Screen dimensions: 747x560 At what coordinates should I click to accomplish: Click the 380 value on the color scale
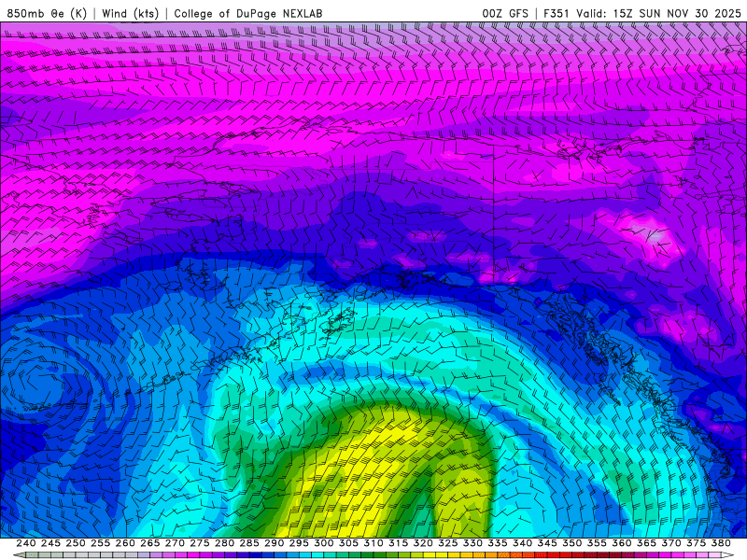click(x=720, y=543)
